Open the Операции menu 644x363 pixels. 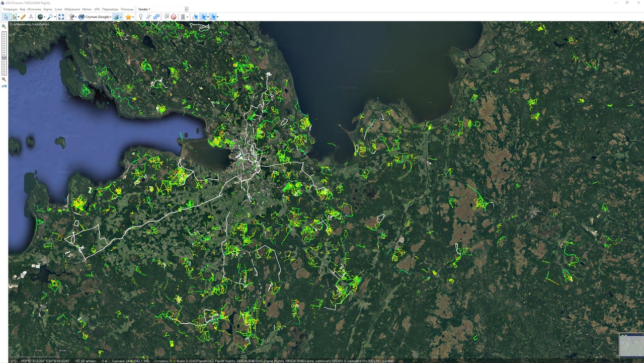pyautogui.click(x=10, y=9)
